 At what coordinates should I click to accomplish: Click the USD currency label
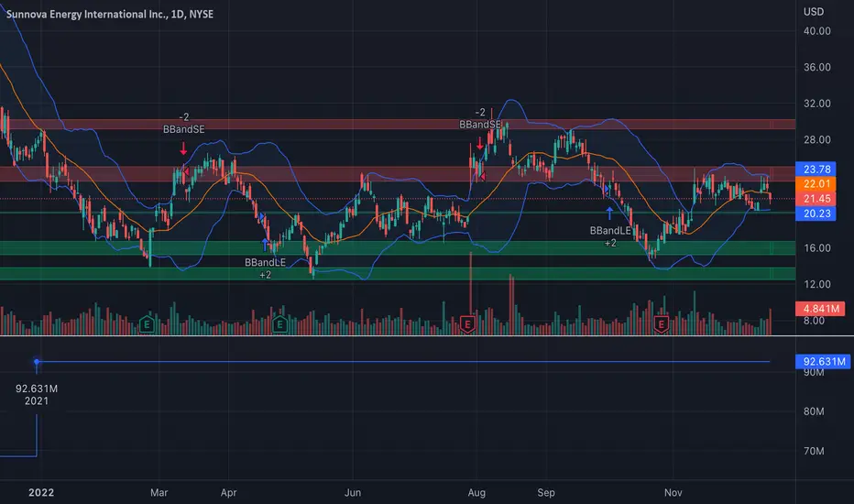point(814,11)
